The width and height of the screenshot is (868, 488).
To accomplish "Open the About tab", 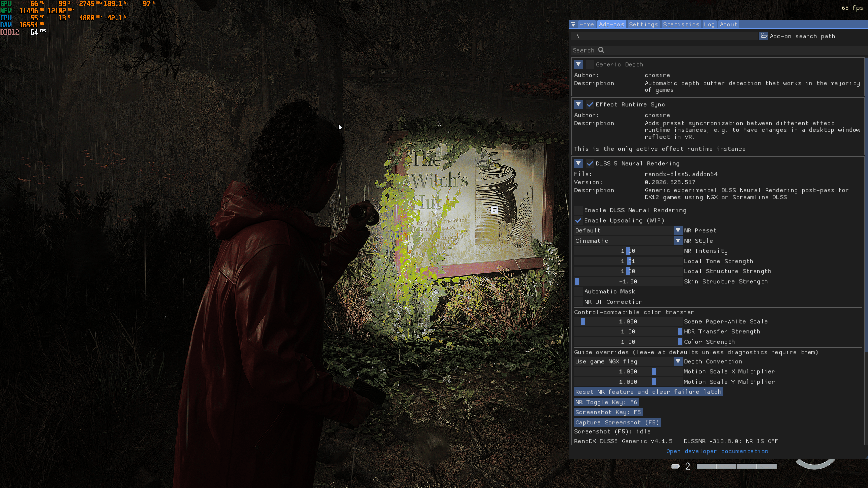I will tap(728, 24).
